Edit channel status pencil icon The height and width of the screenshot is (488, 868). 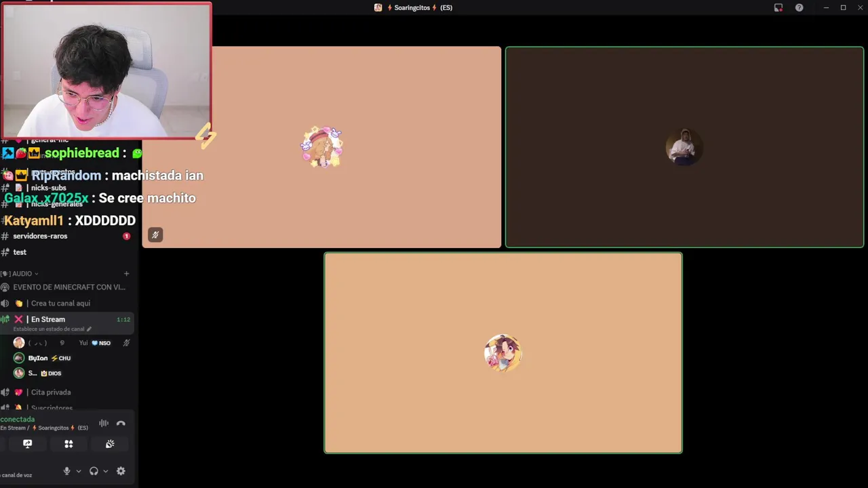pyautogui.click(x=89, y=329)
